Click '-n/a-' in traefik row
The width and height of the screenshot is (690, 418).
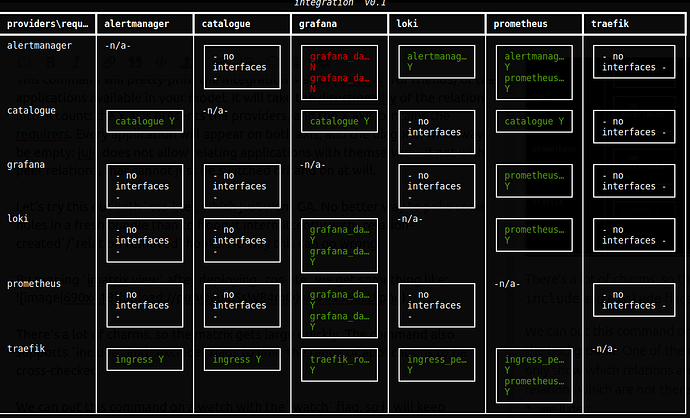point(604,349)
